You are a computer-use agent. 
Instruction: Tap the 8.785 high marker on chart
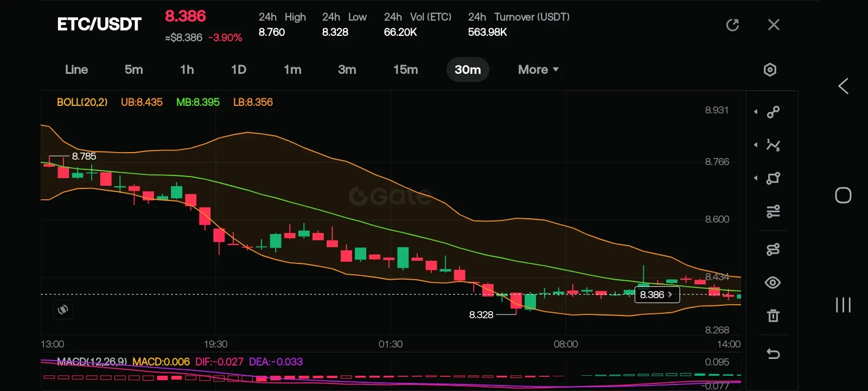(x=84, y=156)
